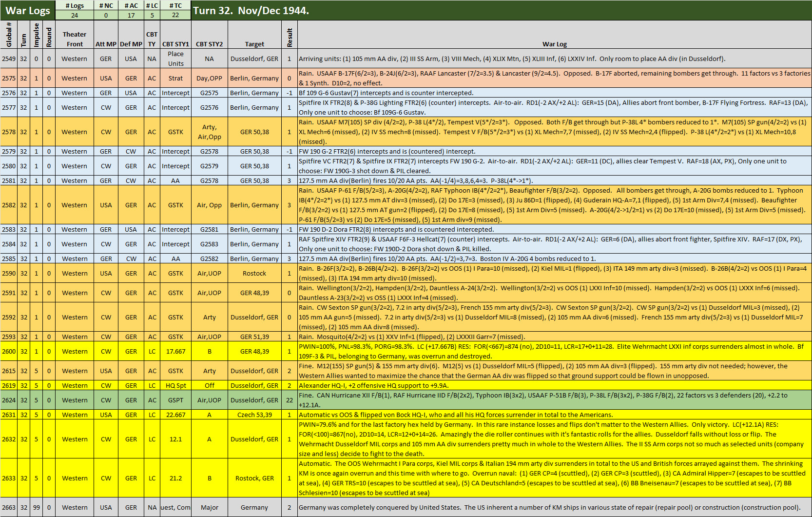Click the "Global #" column header
Screen dimensions: 812x517
[9, 34]
